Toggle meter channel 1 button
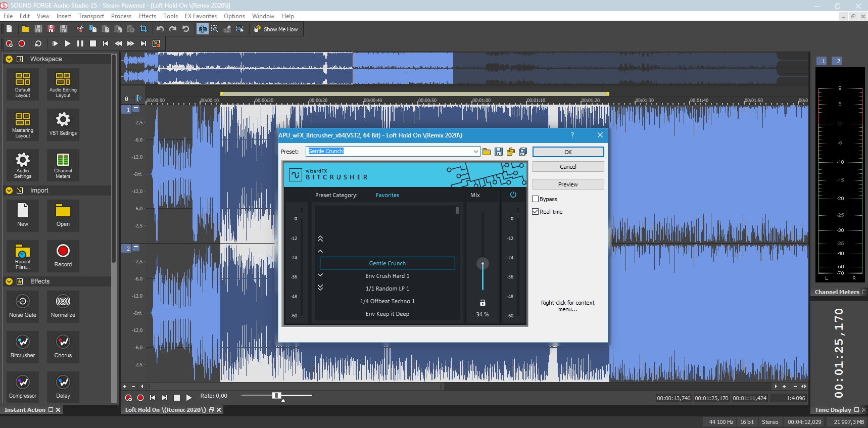This screenshot has width=868, height=428. [x=823, y=61]
